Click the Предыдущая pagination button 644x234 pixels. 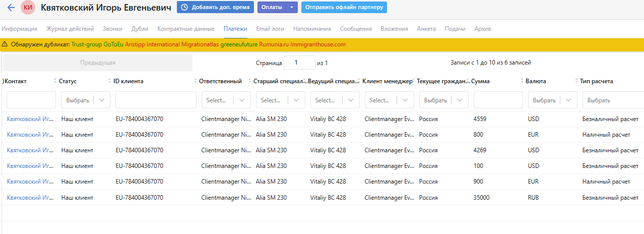(x=98, y=63)
